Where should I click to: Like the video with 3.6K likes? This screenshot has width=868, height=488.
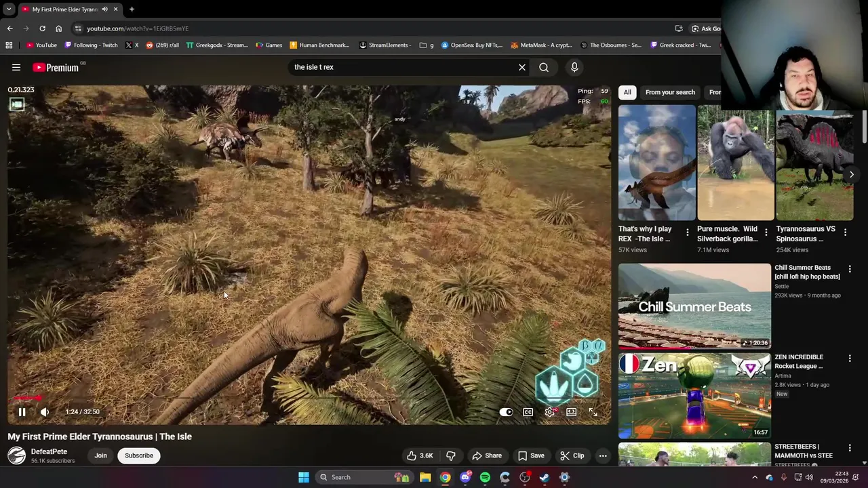(x=420, y=455)
